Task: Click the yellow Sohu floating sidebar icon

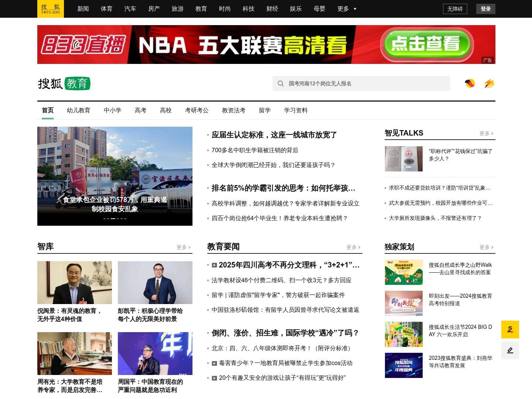Action: (x=510, y=330)
